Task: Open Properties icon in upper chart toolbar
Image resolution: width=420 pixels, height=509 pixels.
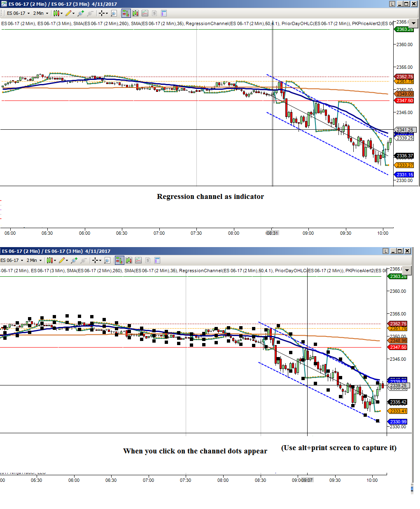Action: point(164,13)
